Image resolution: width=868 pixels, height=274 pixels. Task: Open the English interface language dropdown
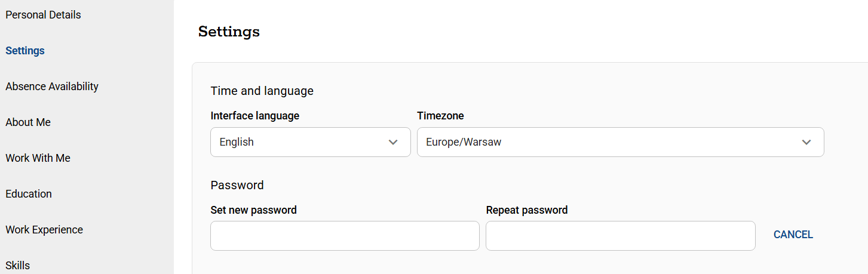point(310,142)
